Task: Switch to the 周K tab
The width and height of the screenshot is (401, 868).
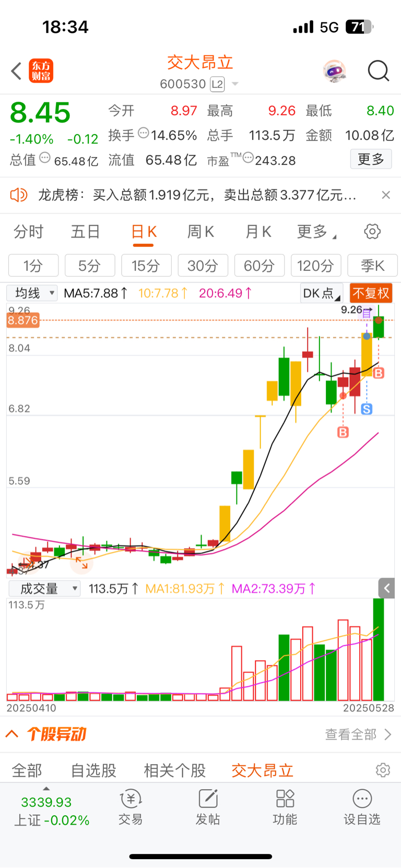Action: [201, 232]
